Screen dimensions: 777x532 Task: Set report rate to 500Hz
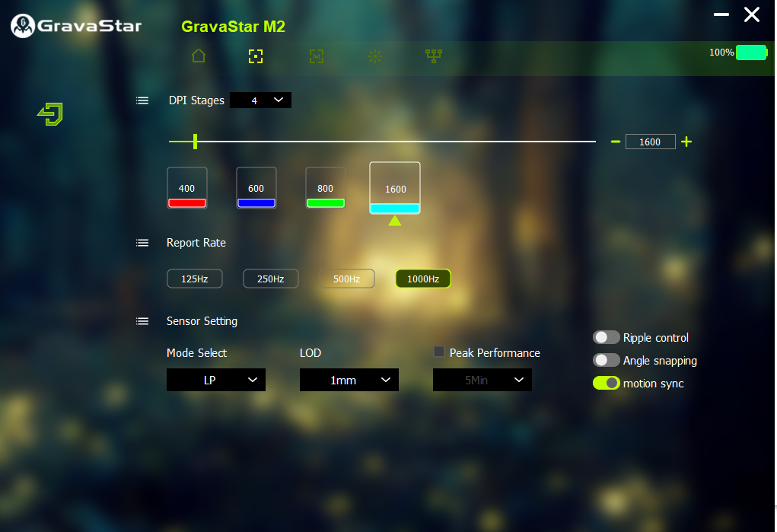pos(346,279)
